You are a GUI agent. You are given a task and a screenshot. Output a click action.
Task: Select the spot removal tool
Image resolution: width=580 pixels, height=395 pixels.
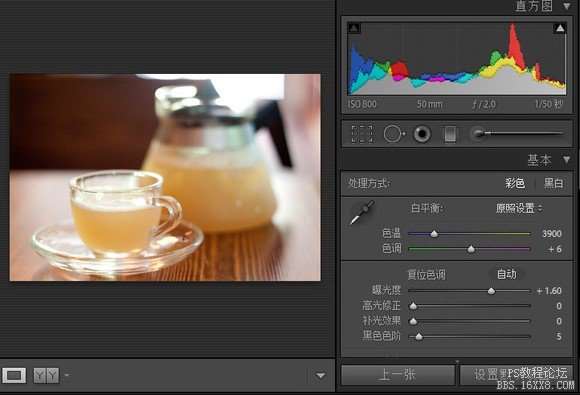394,134
